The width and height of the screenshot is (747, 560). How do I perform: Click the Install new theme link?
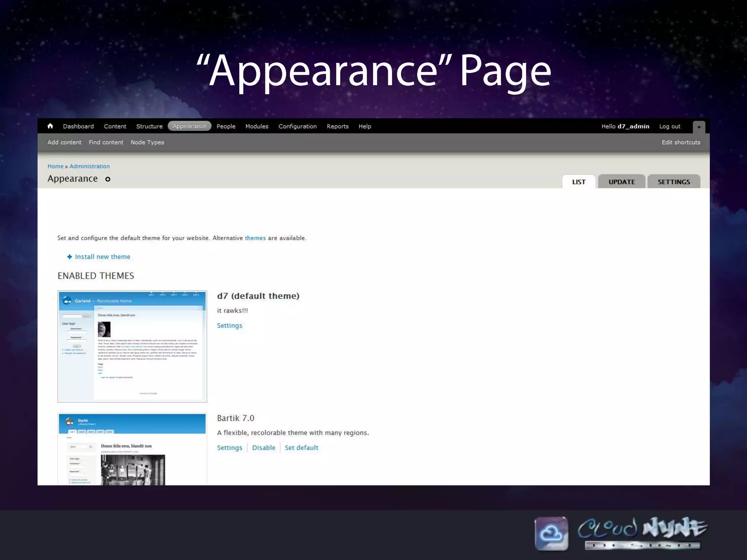coord(102,257)
